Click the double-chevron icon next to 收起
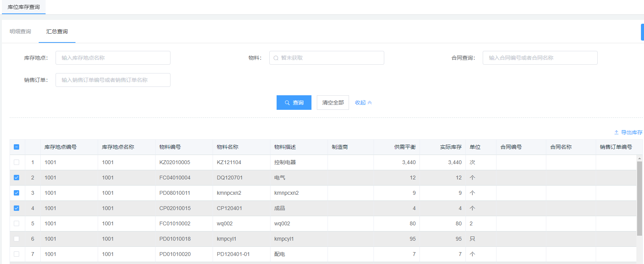 370,103
